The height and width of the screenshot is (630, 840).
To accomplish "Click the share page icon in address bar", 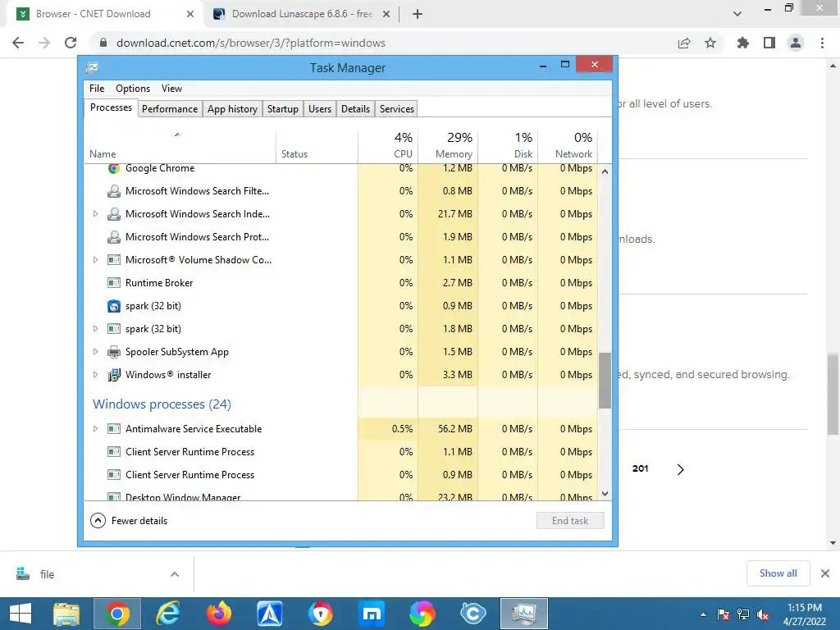I will [684, 43].
